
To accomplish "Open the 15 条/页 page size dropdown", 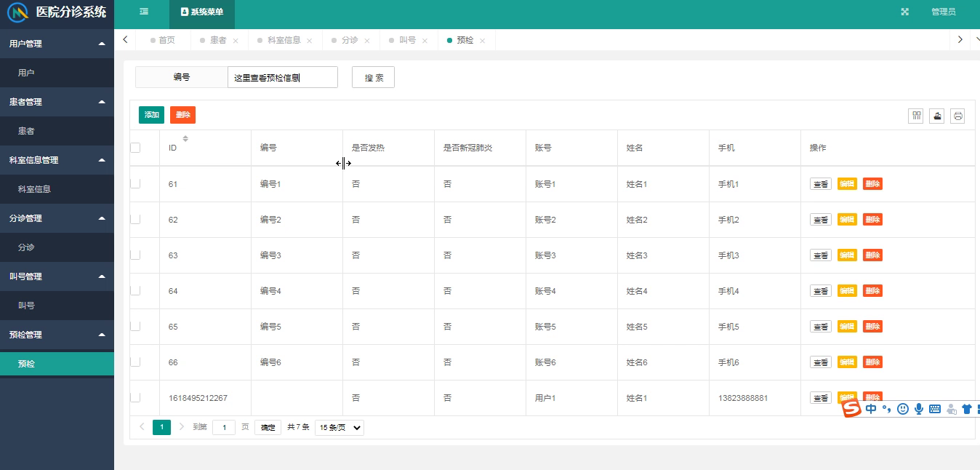I will 340,428.
